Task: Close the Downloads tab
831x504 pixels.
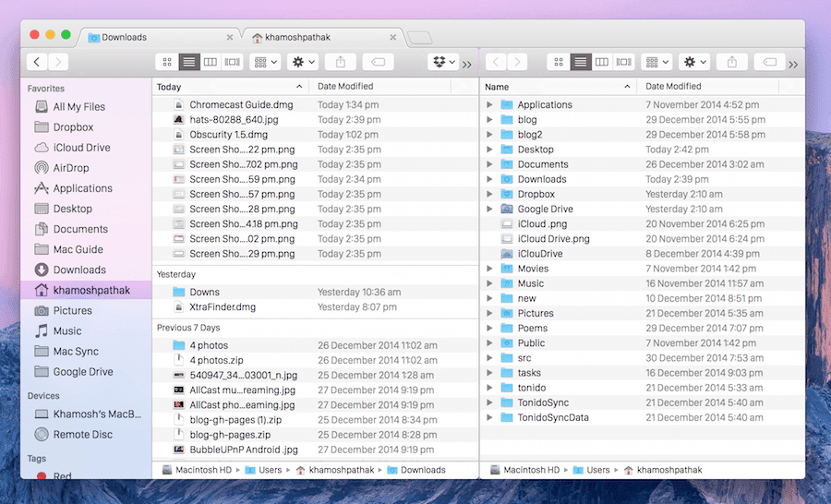Action: (230, 37)
